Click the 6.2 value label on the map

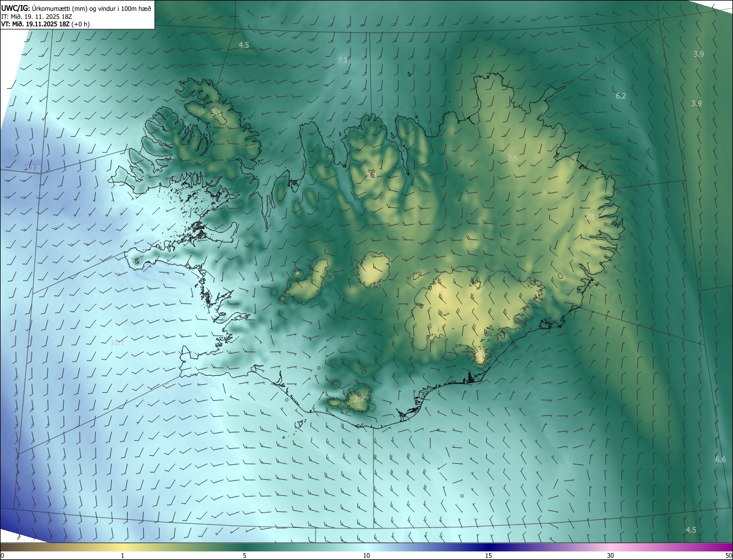[x=621, y=96]
